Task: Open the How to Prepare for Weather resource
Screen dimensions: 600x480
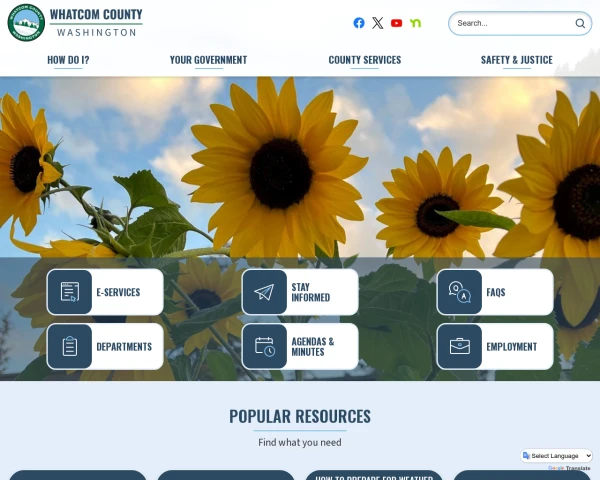Action: point(374,476)
